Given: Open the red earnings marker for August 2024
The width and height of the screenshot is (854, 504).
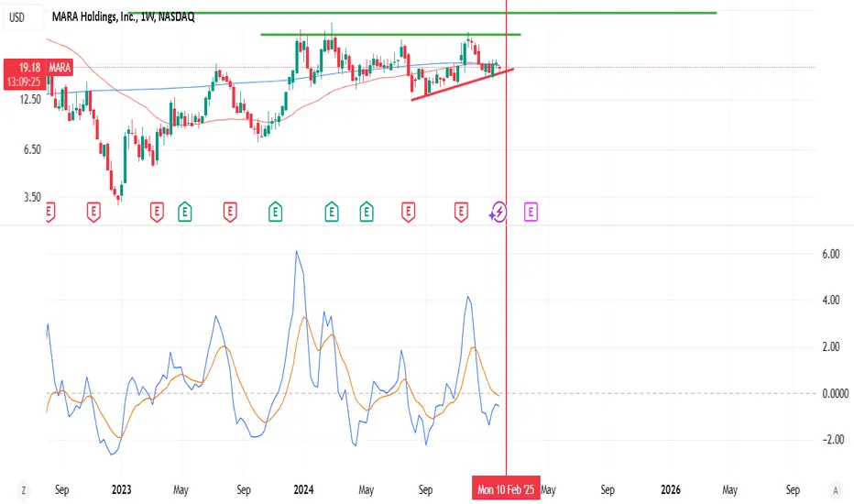Looking at the screenshot, I should click(x=408, y=212).
